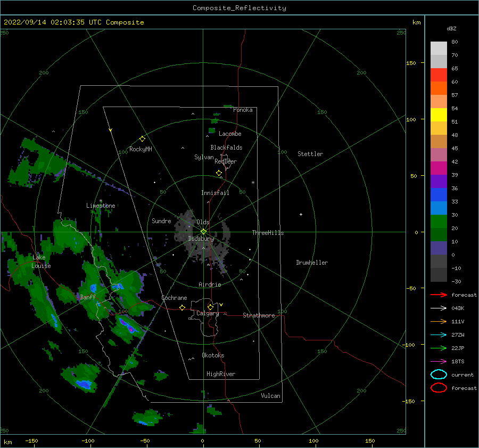Click the Drumheller label

pyautogui.click(x=312, y=263)
